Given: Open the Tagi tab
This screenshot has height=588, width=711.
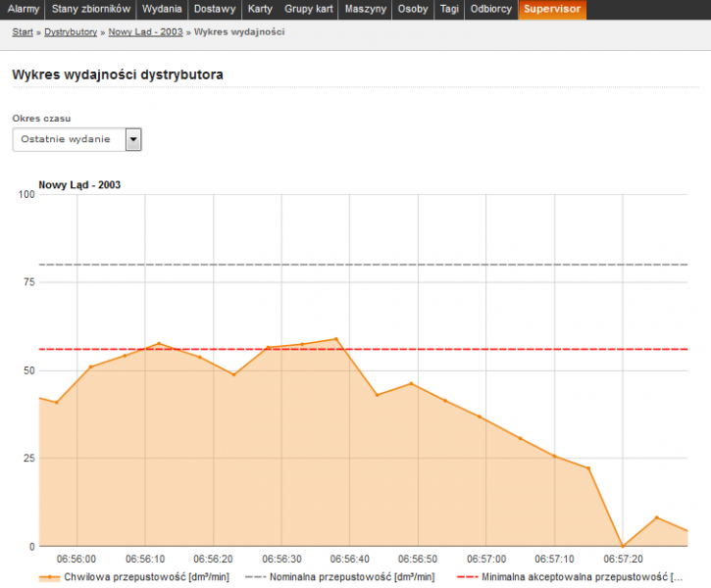Looking at the screenshot, I should pyautogui.click(x=449, y=9).
